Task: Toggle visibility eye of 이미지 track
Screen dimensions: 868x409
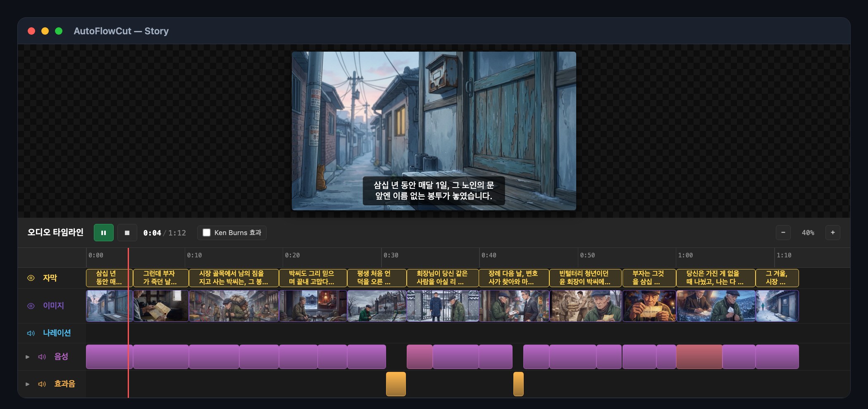Action: tap(31, 306)
